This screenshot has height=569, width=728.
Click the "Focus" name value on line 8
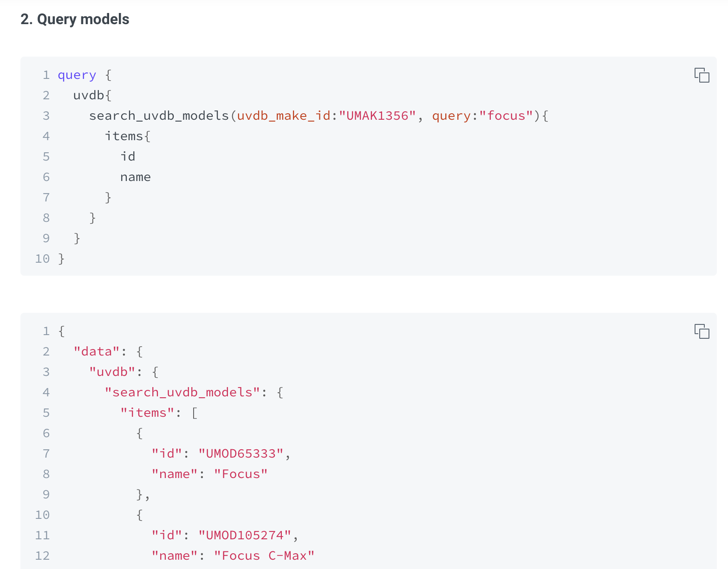point(240,474)
